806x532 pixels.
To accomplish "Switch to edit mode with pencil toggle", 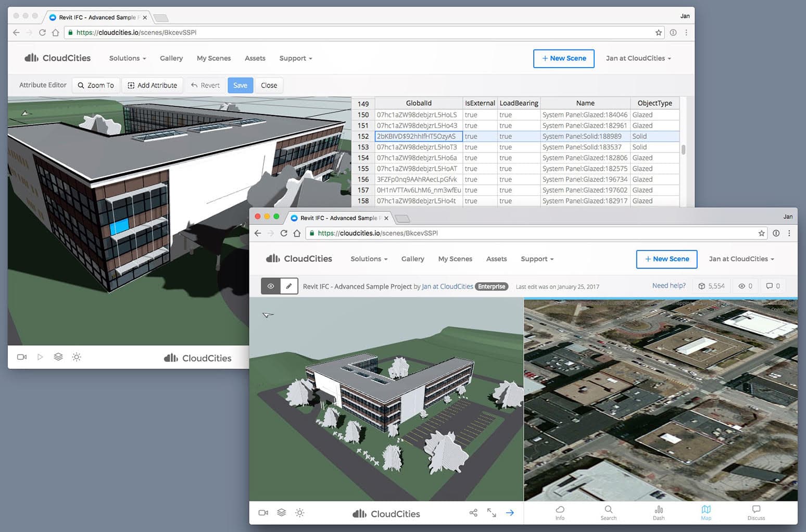I will tap(289, 286).
